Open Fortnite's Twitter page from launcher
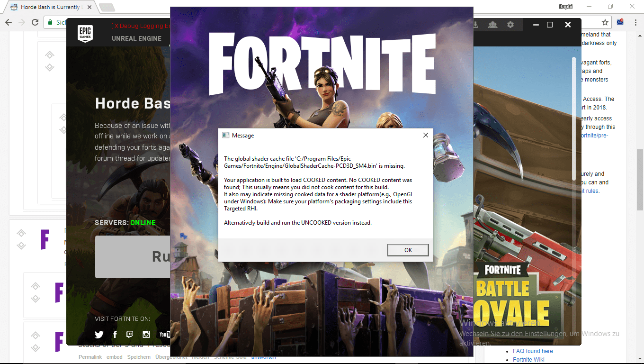 (99, 335)
